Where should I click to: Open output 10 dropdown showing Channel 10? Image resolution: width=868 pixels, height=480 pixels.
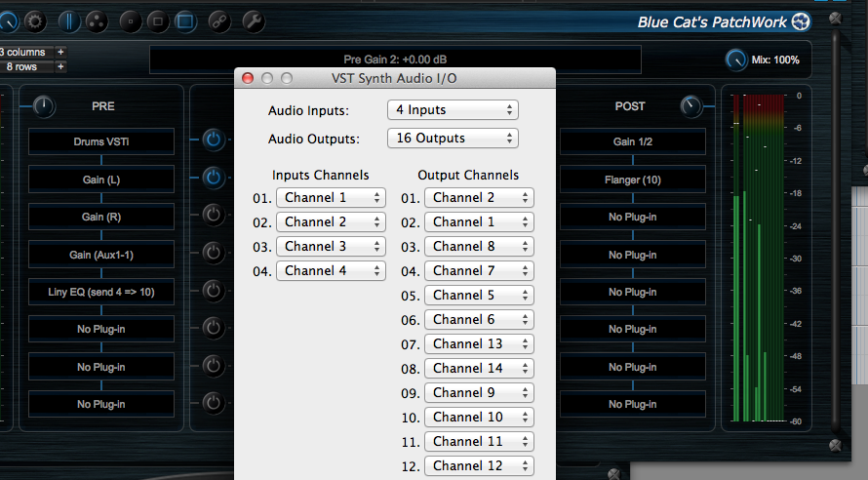click(x=480, y=417)
